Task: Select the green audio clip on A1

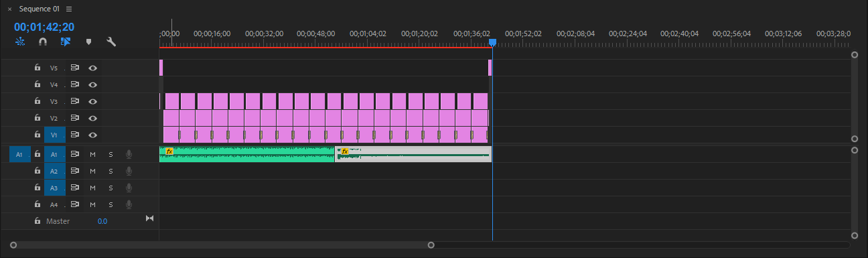Action: [247, 154]
